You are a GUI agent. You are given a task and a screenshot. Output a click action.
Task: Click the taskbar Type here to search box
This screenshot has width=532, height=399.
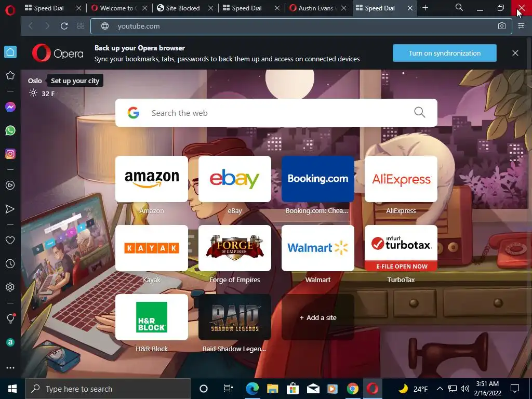(x=108, y=389)
